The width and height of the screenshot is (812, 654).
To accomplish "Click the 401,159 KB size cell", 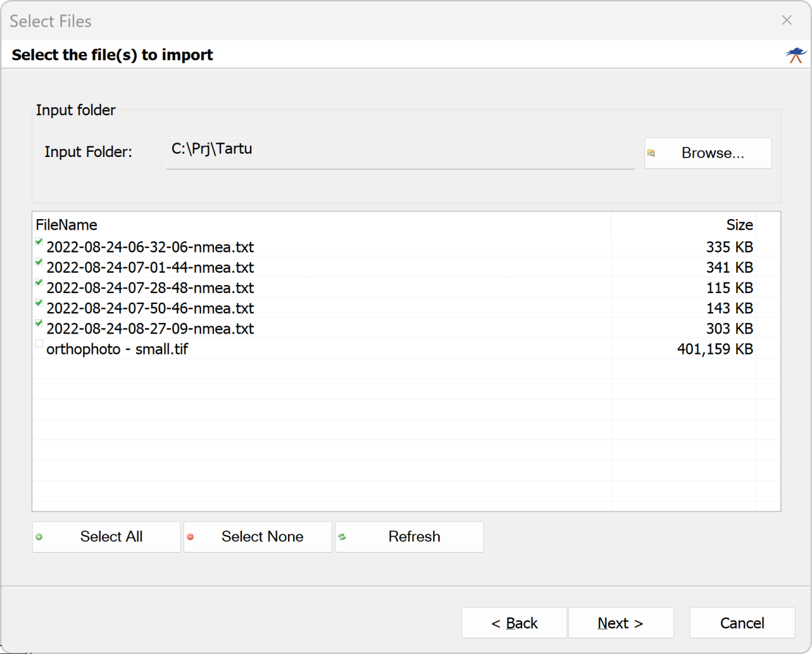I will [715, 349].
